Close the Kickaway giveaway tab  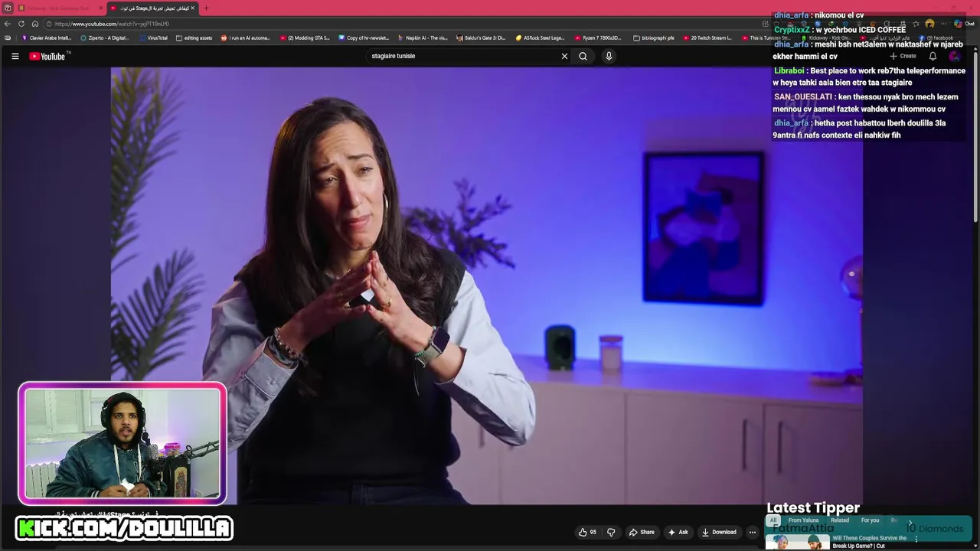pyautogui.click(x=100, y=8)
